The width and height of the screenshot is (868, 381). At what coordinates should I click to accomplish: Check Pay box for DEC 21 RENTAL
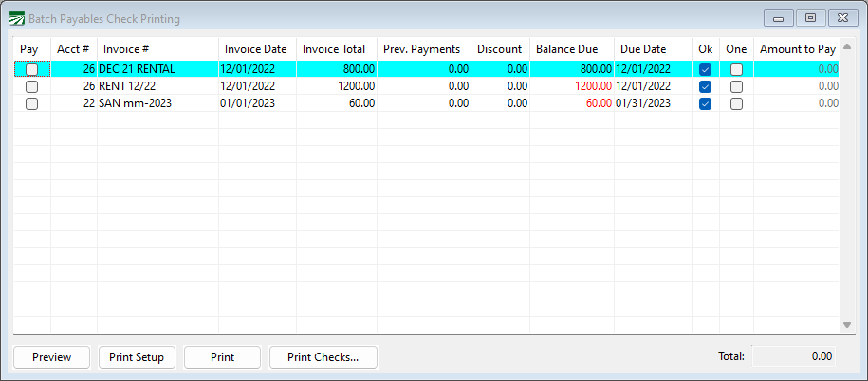pos(32,69)
